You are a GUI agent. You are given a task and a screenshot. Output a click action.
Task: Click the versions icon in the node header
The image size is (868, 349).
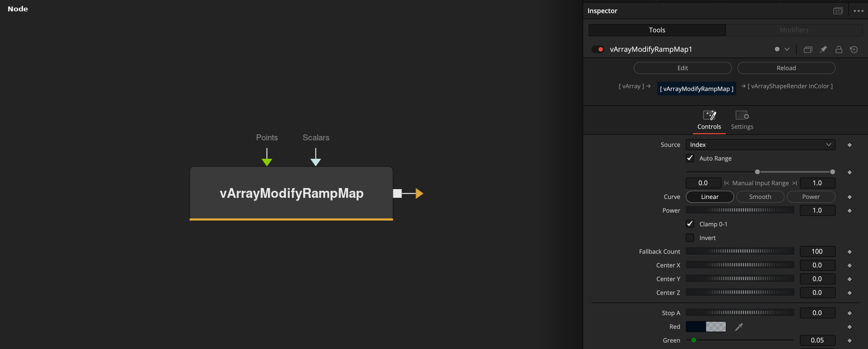click(x=808, y=49)
